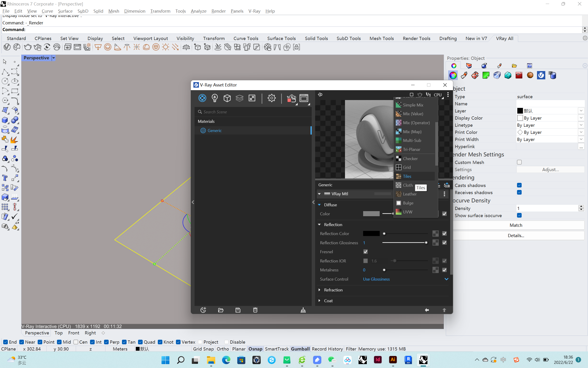Click Adjust... mesh settings button
This screenshot has height=368, width=588.
[550, 170]
